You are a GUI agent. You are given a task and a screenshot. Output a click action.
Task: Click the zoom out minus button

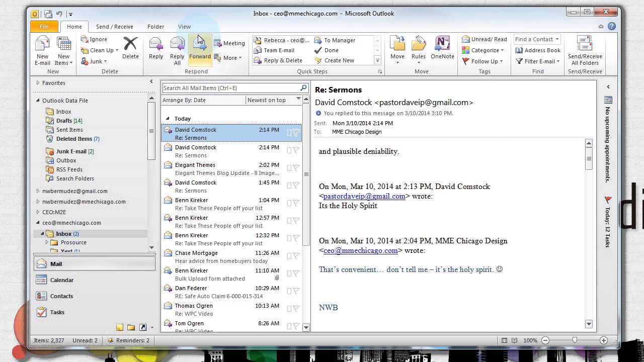[545, 340]
